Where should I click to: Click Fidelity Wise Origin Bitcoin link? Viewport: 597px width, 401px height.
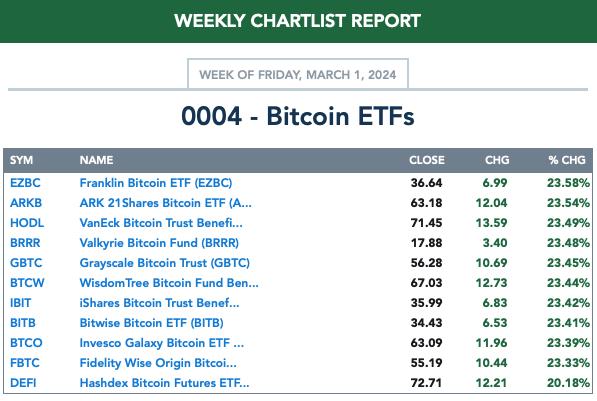click(158, 363)
